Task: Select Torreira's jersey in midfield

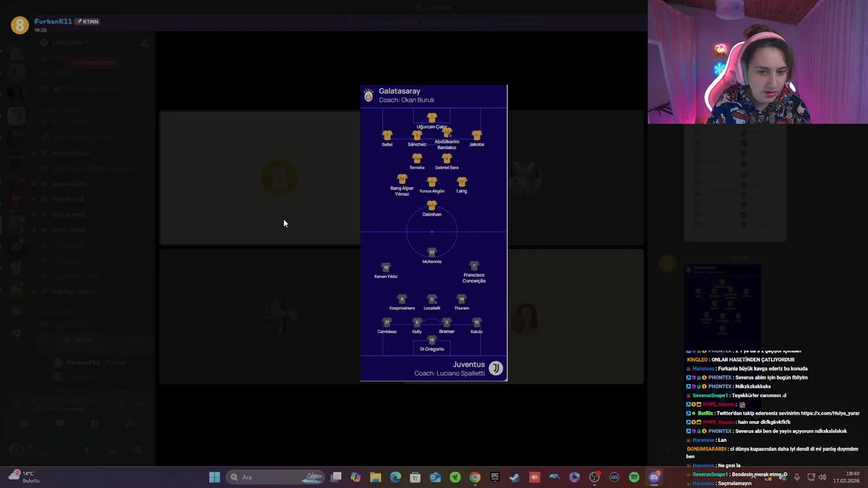Action: (x=417, y=159)
